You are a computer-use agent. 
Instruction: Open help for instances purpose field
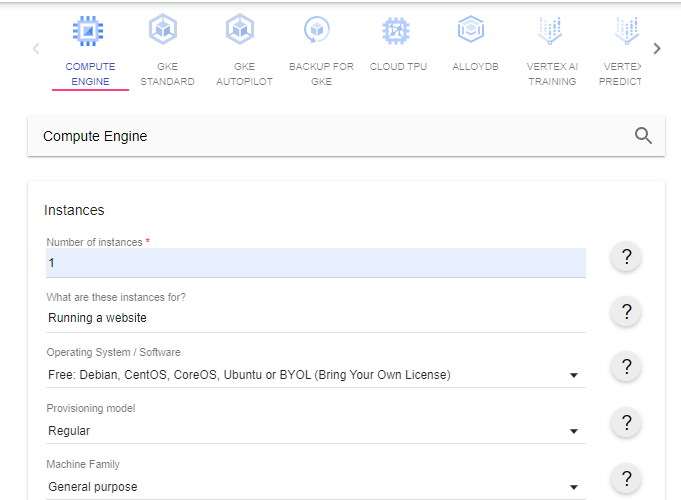click(626, 311)
